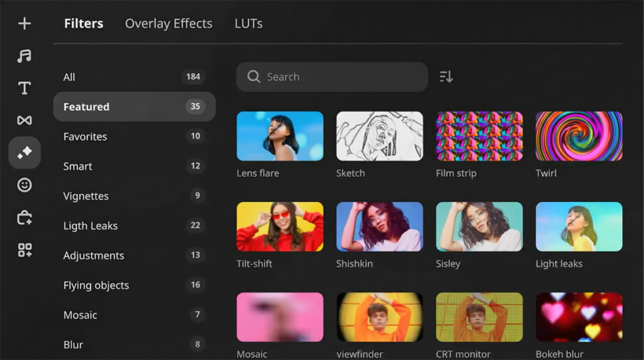Open the effects store bag icon
644x360 pixels.
[x=25, y=217]
